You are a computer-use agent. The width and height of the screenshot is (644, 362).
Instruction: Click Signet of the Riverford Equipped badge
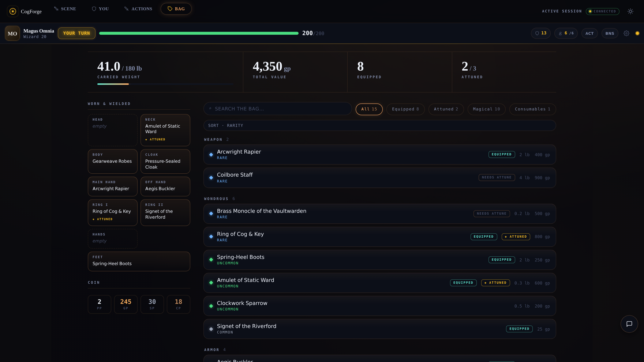pyautogui.click(x=519, y=329)
